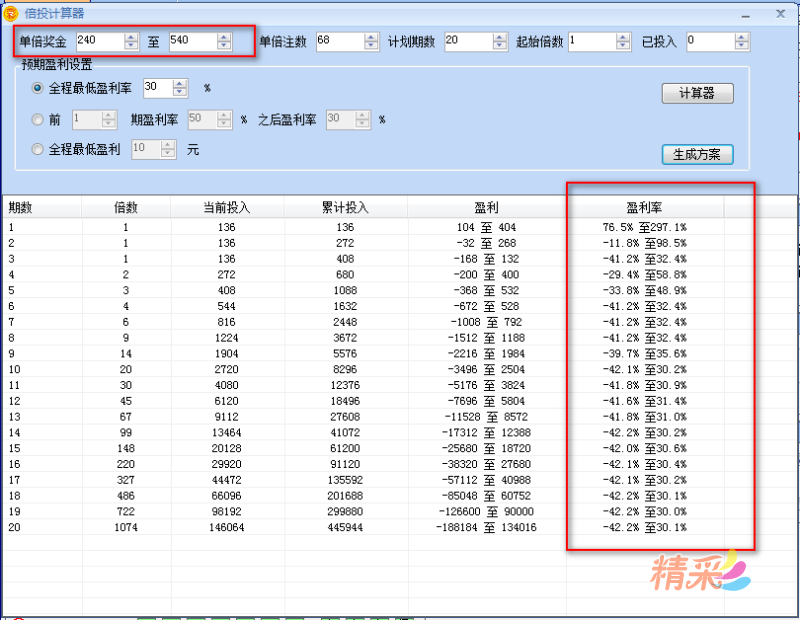Viewport: 800px width, 620px height.
Task: Click the 倍投计算器 app icon in title bar
Action: coord(11,13)
